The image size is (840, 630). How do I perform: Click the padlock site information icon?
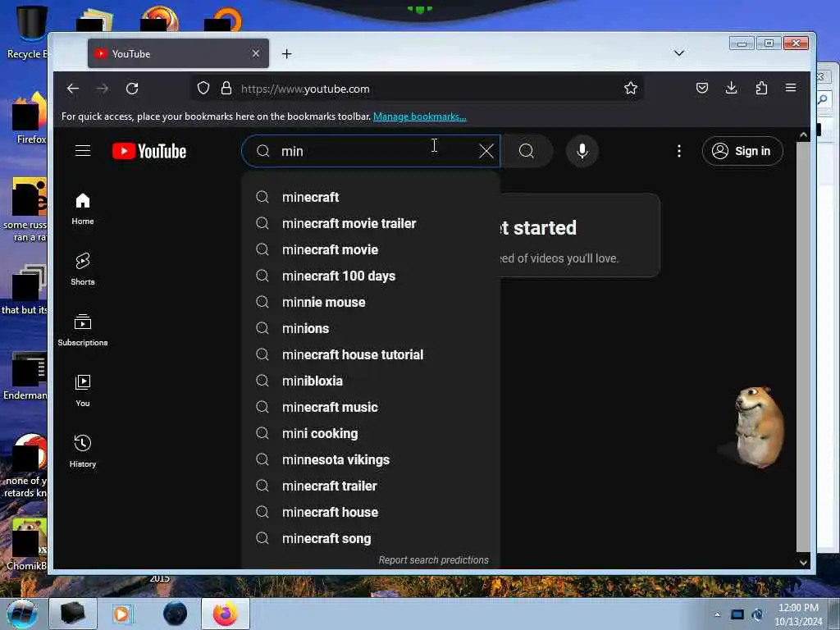[226, 88]
